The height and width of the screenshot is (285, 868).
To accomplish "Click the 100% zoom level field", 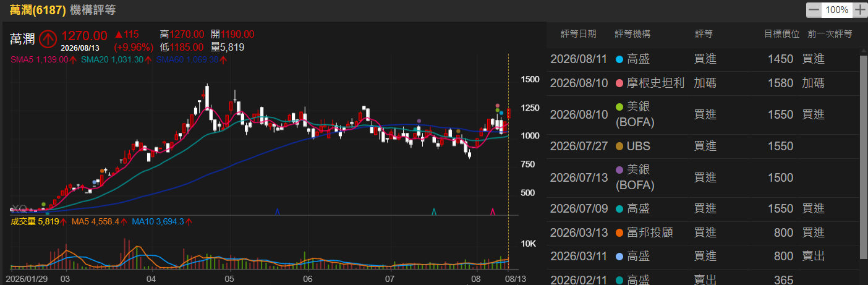I will click(x=837, y=10).
